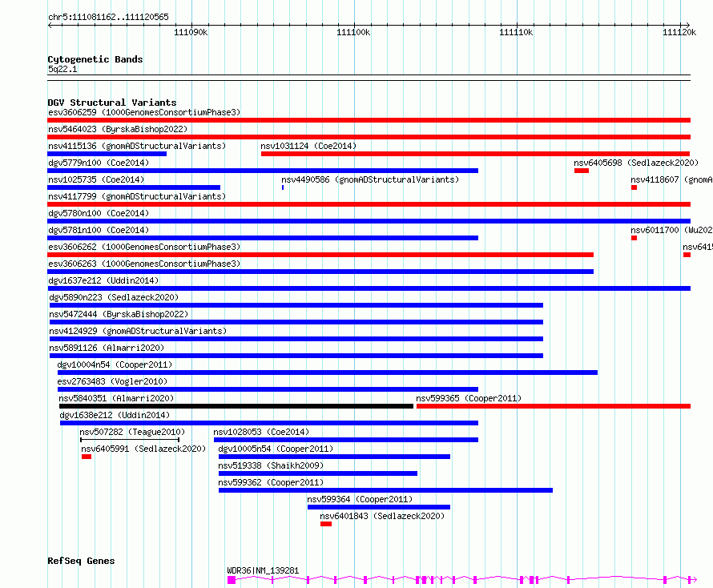Open the nsv1025735 (Coe2014) label

point(96,179)
